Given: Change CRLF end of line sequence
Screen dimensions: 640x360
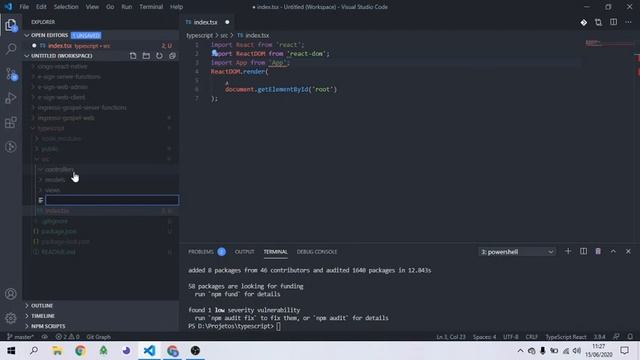Looking at the screenshot, I should tap(531, 337).
